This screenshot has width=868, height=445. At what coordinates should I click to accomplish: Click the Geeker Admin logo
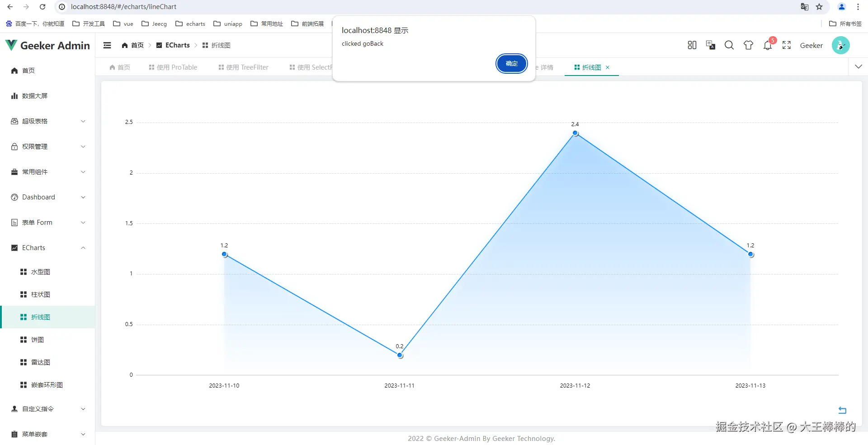pos(48,45)
